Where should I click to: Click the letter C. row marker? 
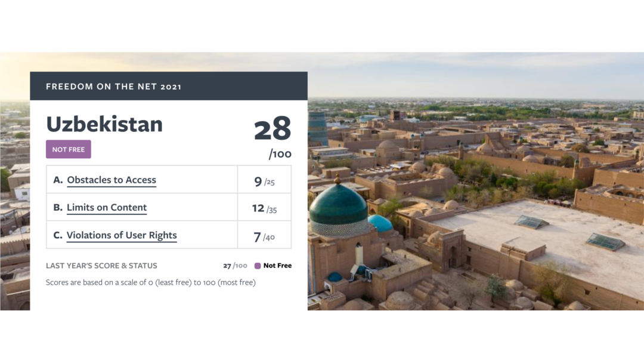click(58, 235)
